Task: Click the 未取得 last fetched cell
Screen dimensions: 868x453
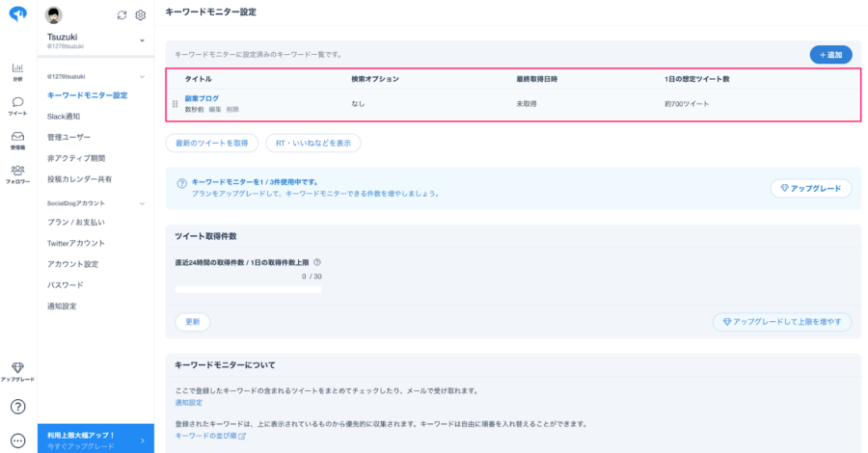Action: [x=527, y=104]
